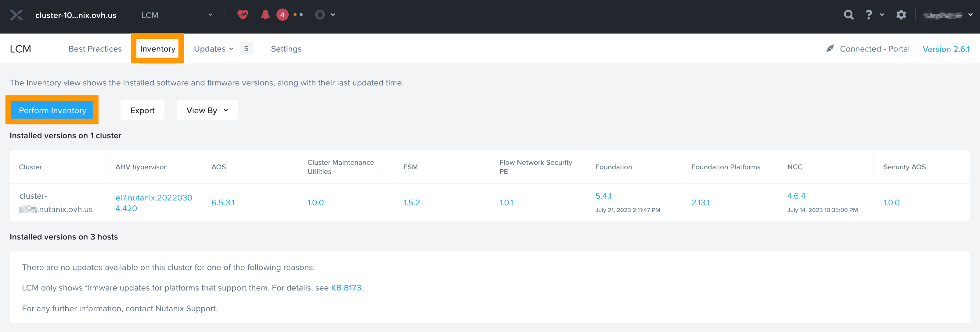Open FSM version 1.5.2 link
Screen dimensions: 980x332
point(412,203)
